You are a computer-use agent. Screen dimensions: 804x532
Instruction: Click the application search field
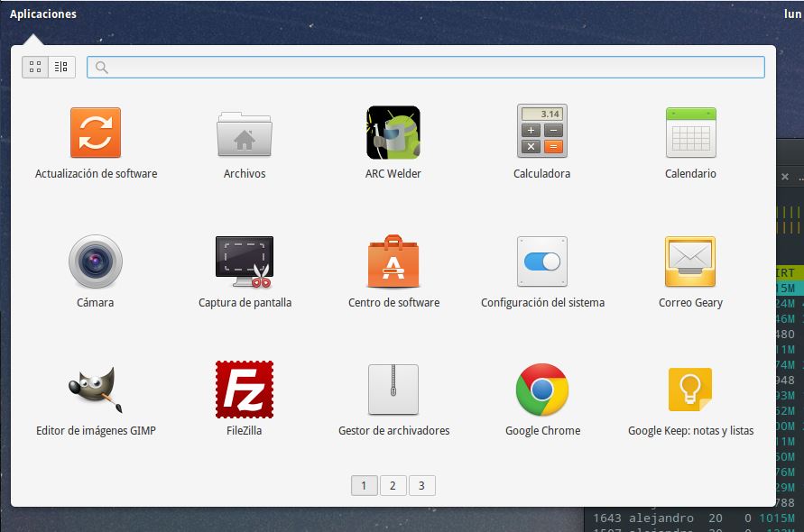click(426, 67)
